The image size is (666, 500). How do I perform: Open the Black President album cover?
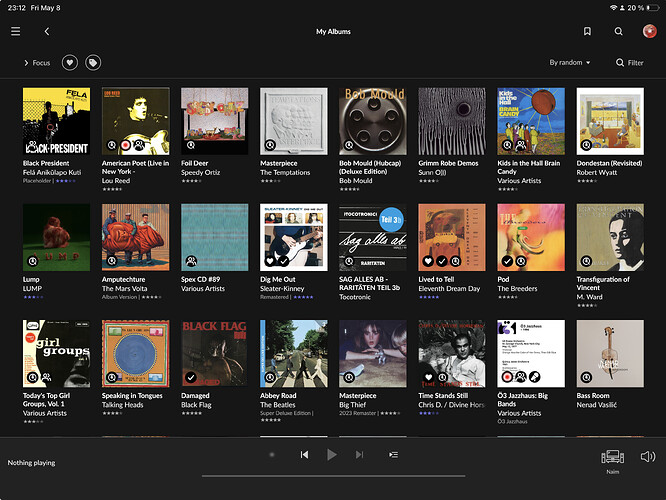click(56, 121)
